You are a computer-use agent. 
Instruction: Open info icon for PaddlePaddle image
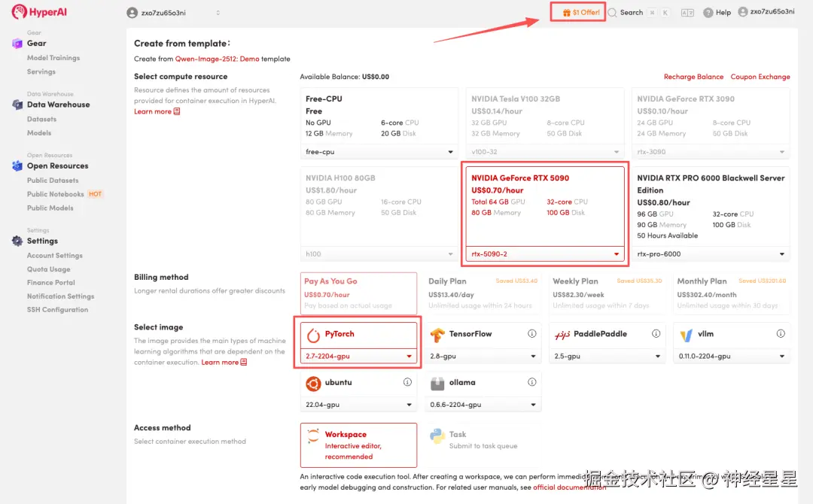656,333
